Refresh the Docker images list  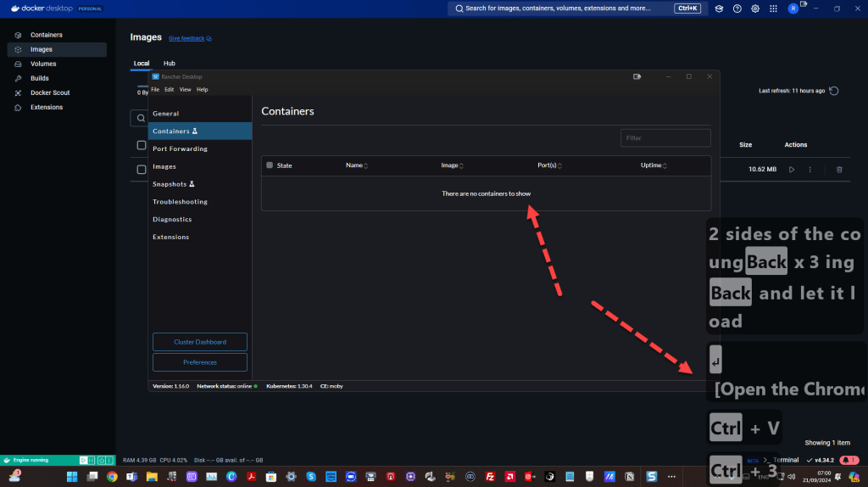[x=834, y=91]
